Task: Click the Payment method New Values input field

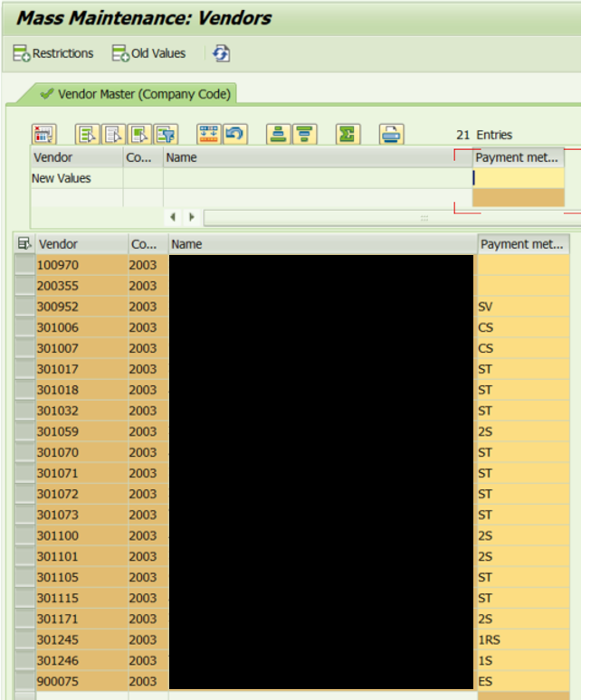Action: tap(518, 178)
